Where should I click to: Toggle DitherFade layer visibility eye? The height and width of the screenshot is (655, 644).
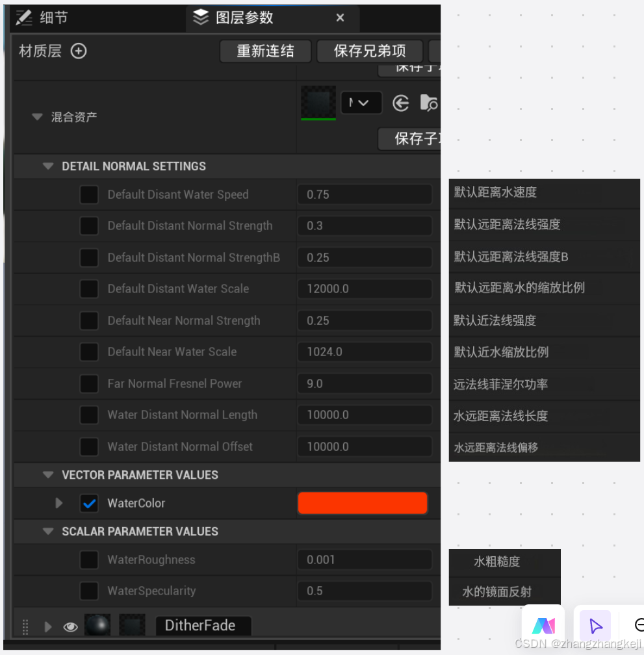[70, 626]
